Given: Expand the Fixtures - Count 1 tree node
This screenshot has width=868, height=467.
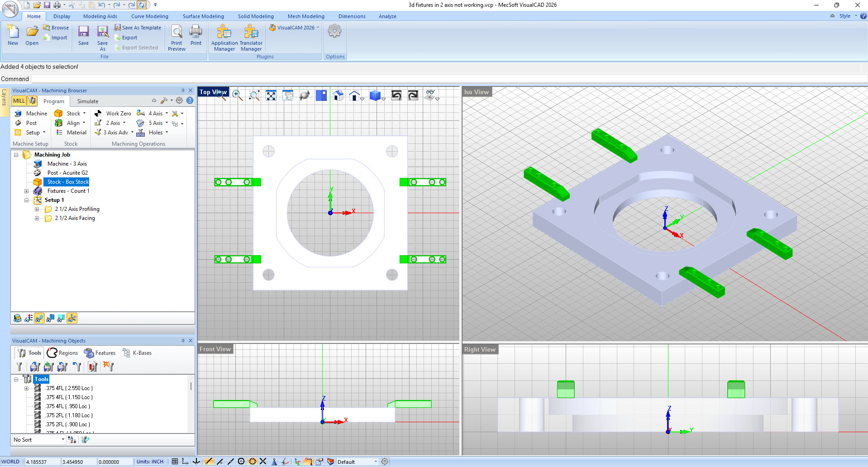Looking at the screenshot, I should [27, 191].
